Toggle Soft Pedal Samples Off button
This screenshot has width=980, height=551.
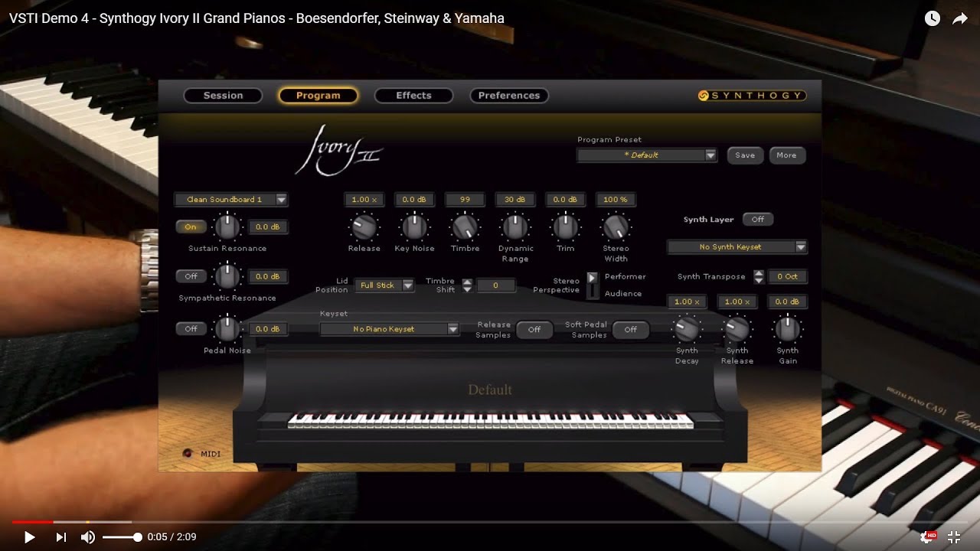pyautogui.click(x=631, y=330)
